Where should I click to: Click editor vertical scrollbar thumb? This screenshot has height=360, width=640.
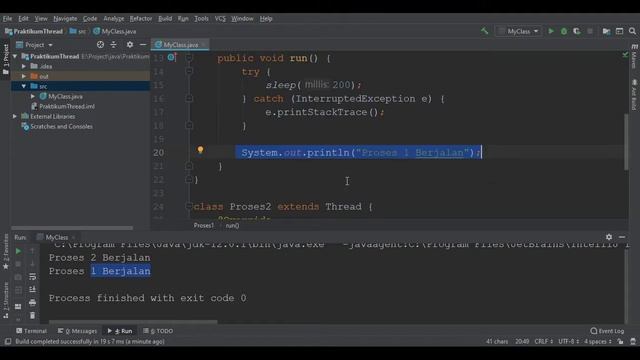626,142
